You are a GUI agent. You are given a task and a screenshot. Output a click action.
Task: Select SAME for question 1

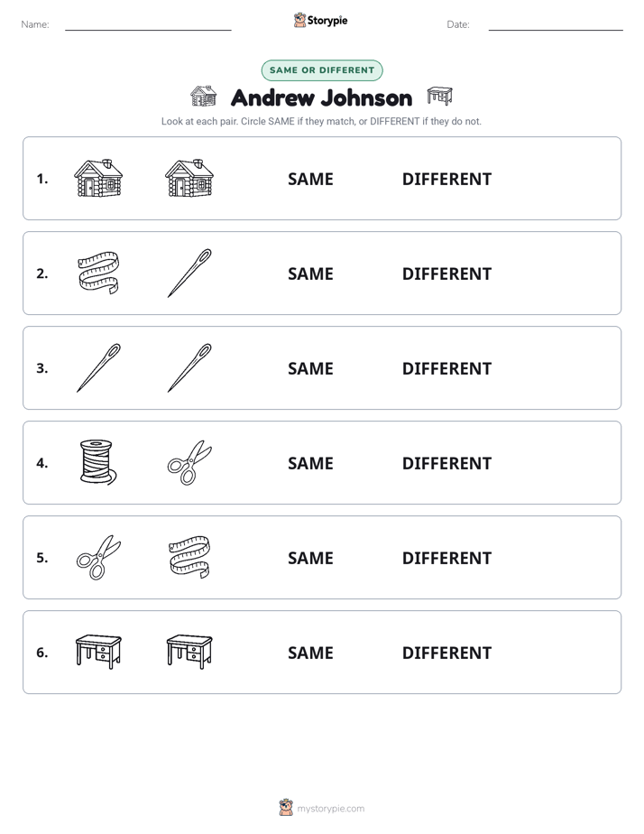point(310,180)
